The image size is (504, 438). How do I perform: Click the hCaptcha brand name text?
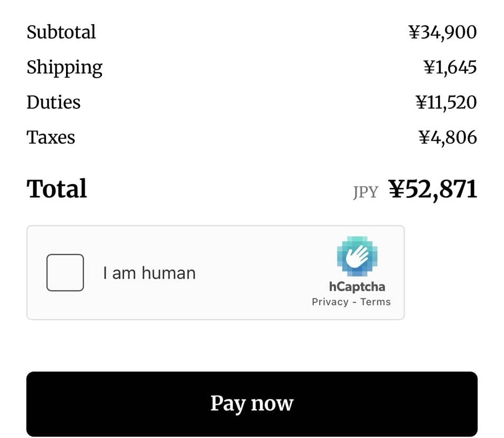point(357,287)
